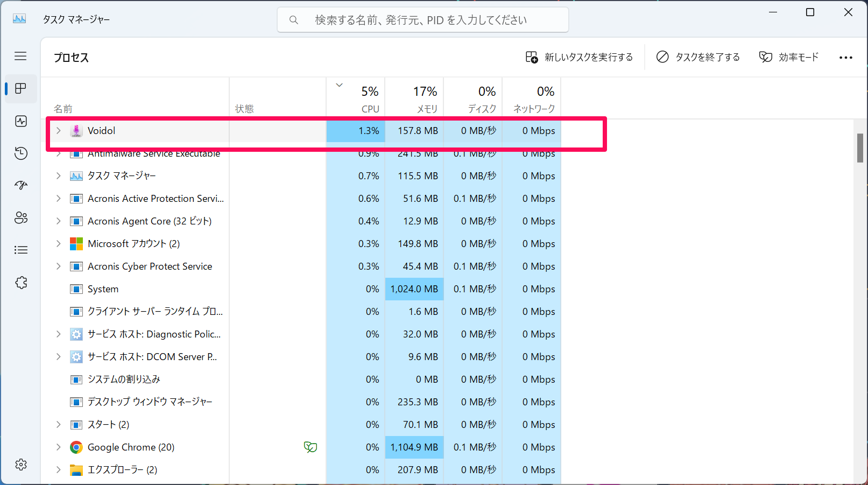This screenshot has width=868, height=485.
Task: Click Voidol's 157.8 MB memory value
Action: [418, 131]
